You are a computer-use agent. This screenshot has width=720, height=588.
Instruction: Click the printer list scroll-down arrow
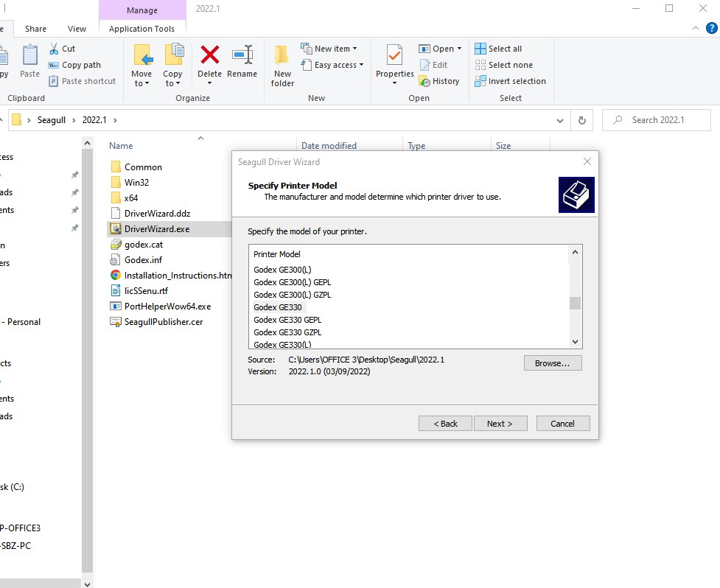tap(575, 342)
